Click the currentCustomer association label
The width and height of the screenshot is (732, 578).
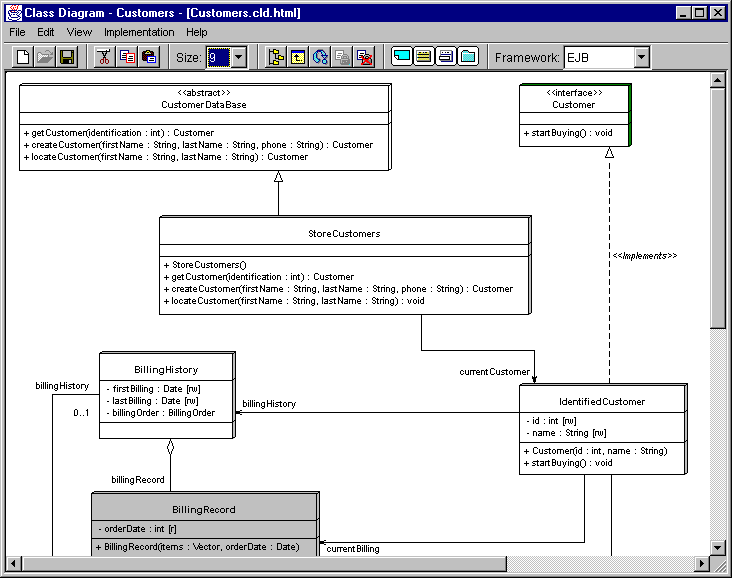tap(494, 372)
